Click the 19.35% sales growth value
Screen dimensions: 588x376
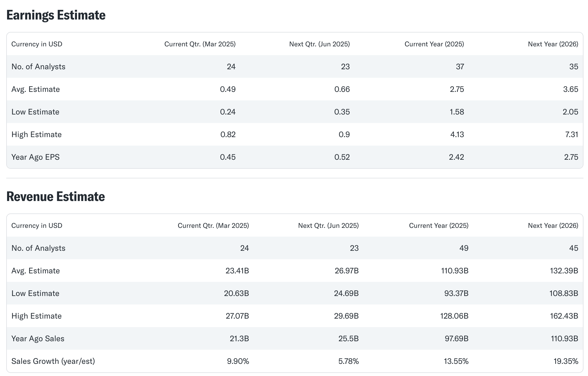tap(566, 361)
